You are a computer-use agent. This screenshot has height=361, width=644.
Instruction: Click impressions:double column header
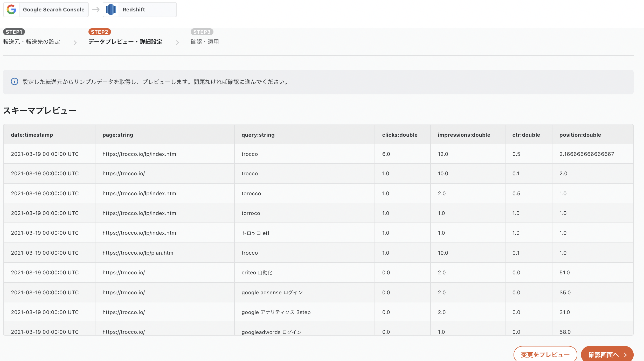pos(464,135)
